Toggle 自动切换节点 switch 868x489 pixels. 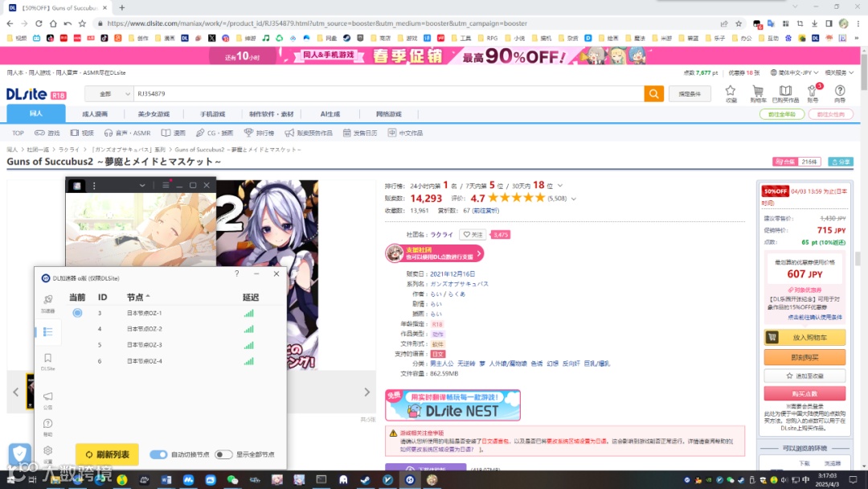[158, 454]
